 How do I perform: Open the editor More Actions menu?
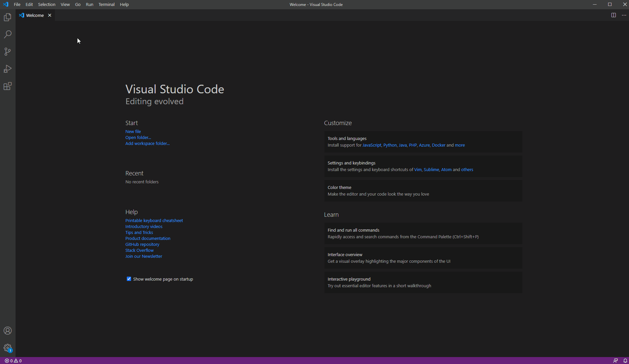tap(624, 15)
